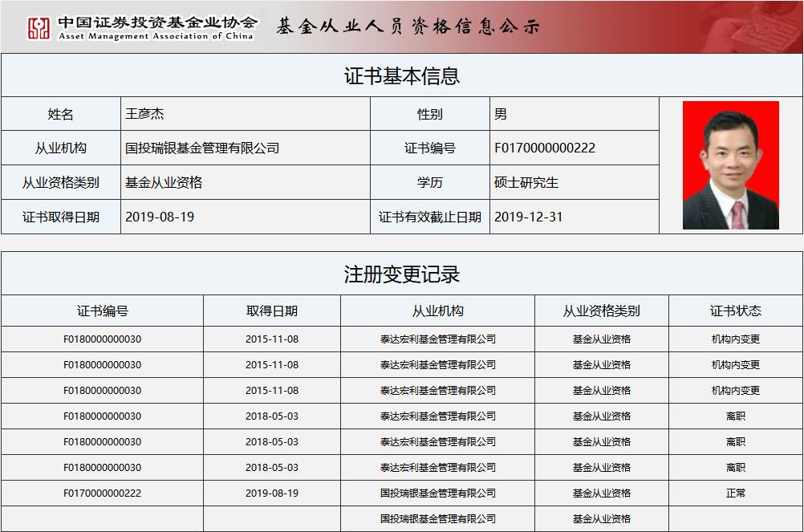The width and height of the screenshot is (804, 532).
Task: Click the 证书编号 column header in records table
Action: coord(103,311)
